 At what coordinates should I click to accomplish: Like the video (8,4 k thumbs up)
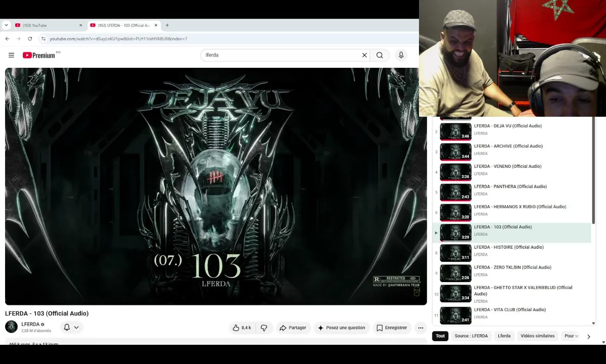[242, 328]
